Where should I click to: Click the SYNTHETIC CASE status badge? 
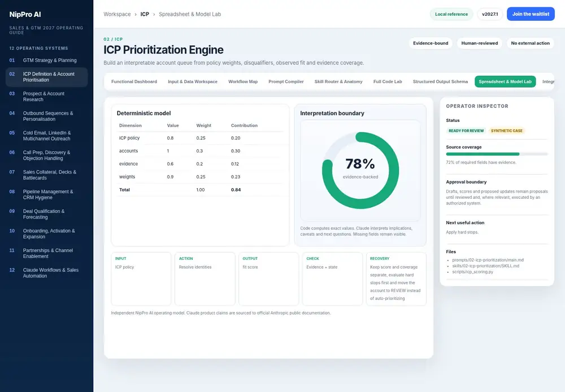click(x=507, y=131)
